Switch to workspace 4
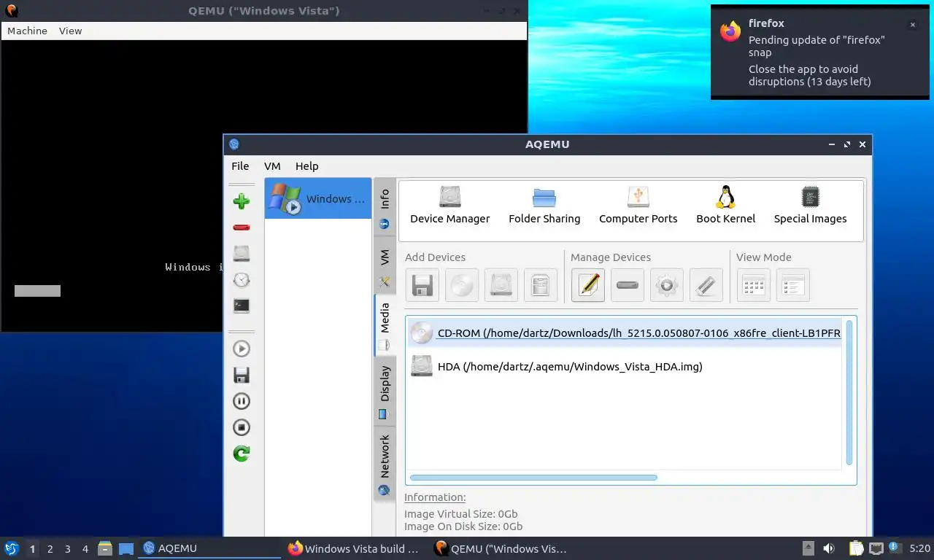The image size is (934, 560). 85,549
